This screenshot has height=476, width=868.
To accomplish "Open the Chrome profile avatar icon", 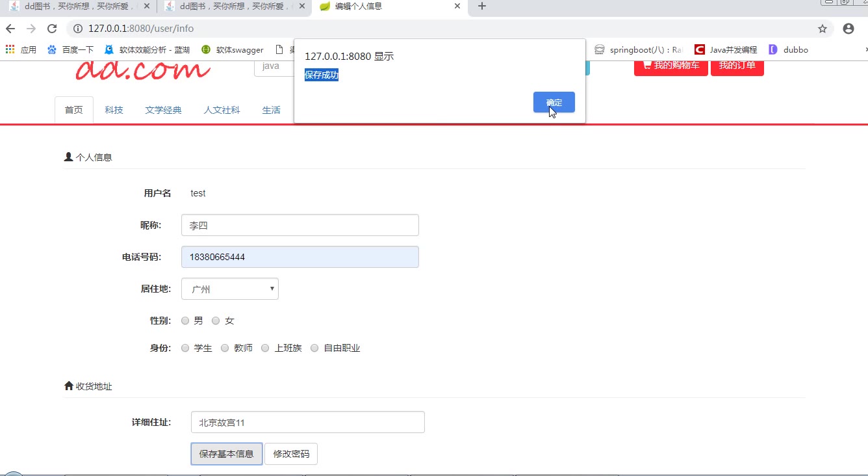I will click(x=848, y=29).
